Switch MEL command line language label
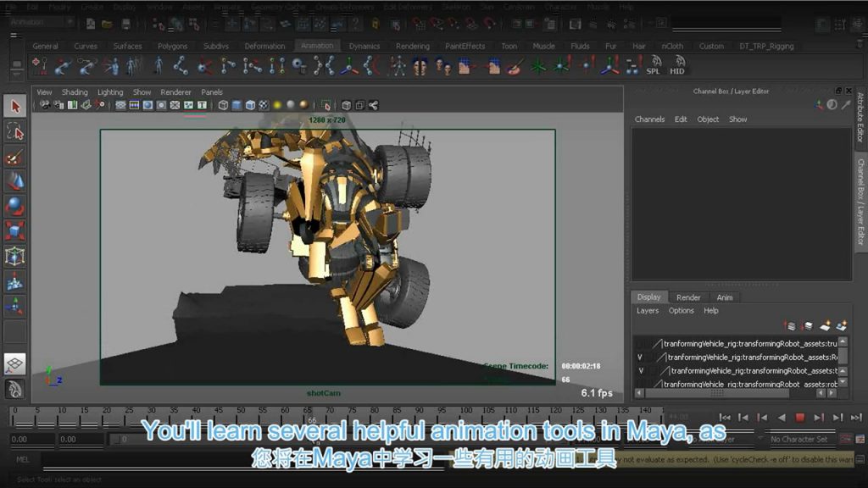 [x=23, y=459]
